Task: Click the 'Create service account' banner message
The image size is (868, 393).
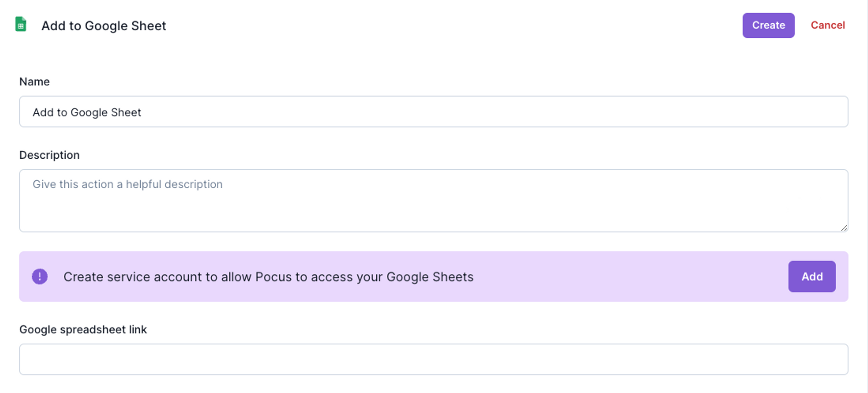Action: coord(268,277)
